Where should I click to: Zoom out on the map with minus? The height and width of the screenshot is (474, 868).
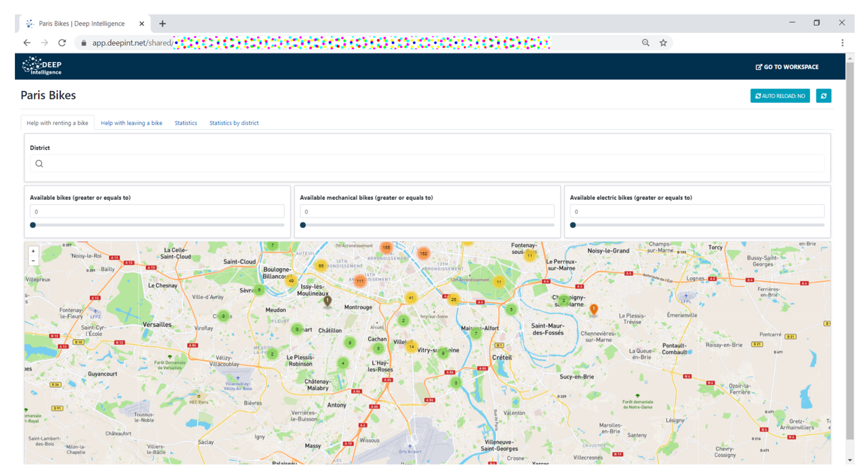tap(33, 261)
